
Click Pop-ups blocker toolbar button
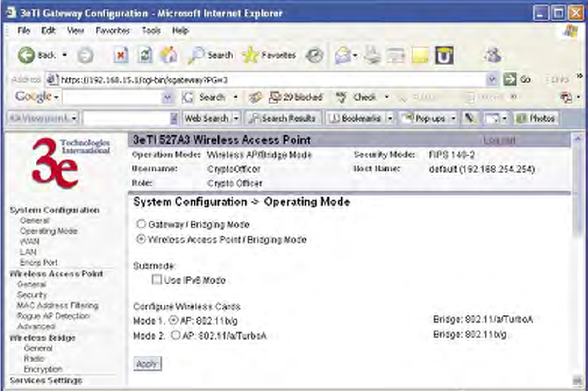[425, 119]
